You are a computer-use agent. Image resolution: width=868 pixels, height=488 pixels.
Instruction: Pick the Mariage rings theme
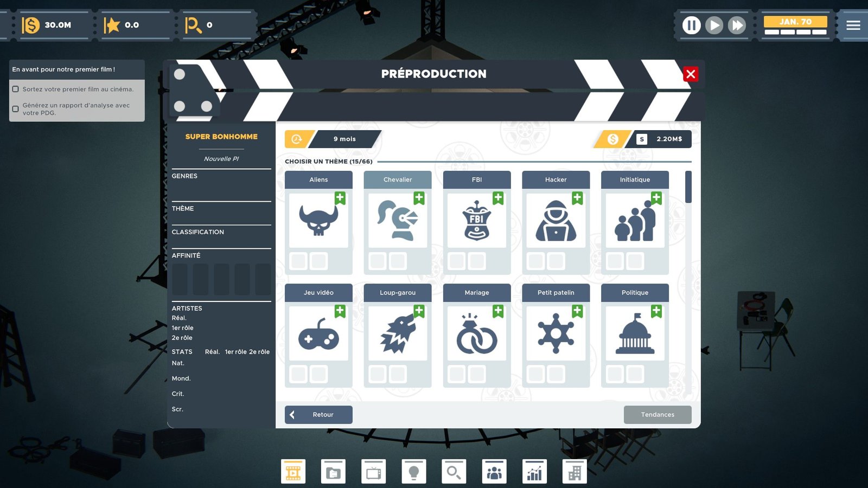[x=477, y=333]
